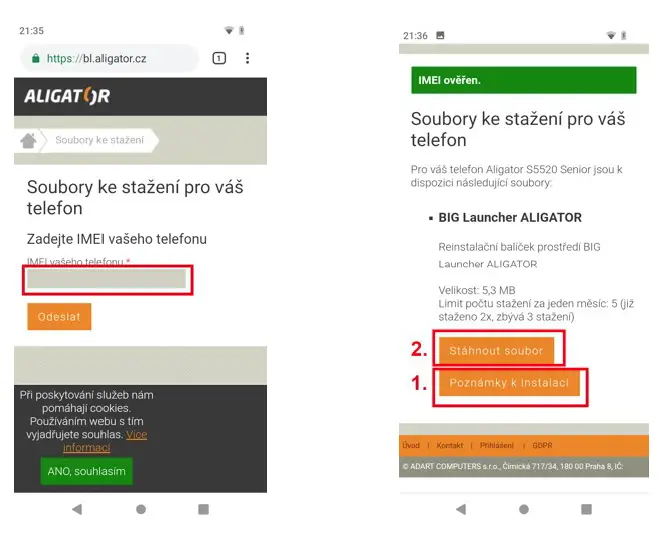663x533 pixels.
Task: Tap the image notification icon in the status bar
Action: click(440, 36)
